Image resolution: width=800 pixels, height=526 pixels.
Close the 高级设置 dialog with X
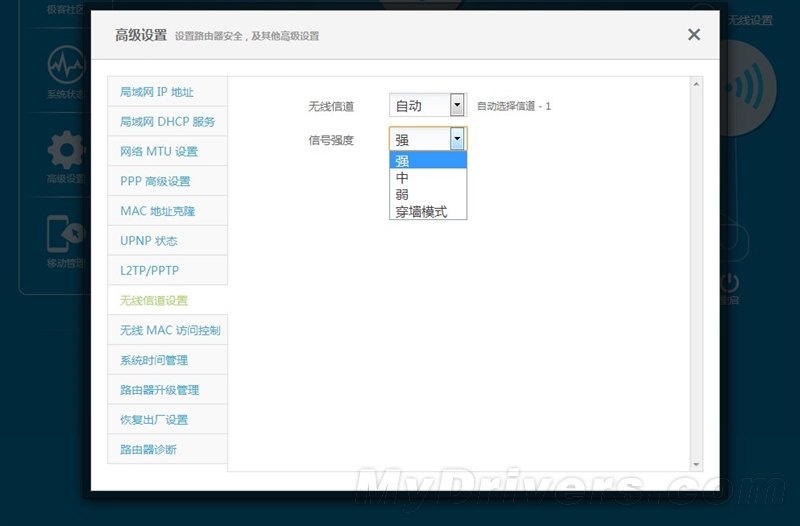(x=694, y=35)
